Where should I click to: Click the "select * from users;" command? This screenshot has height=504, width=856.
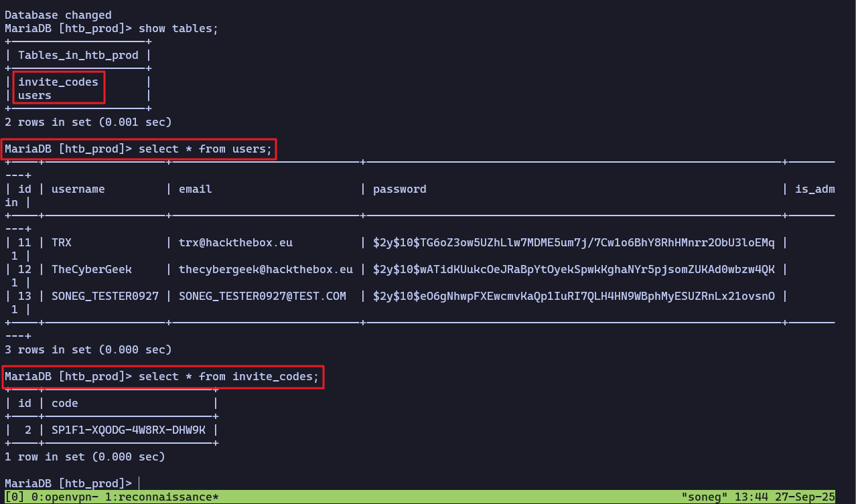(205, 149)
